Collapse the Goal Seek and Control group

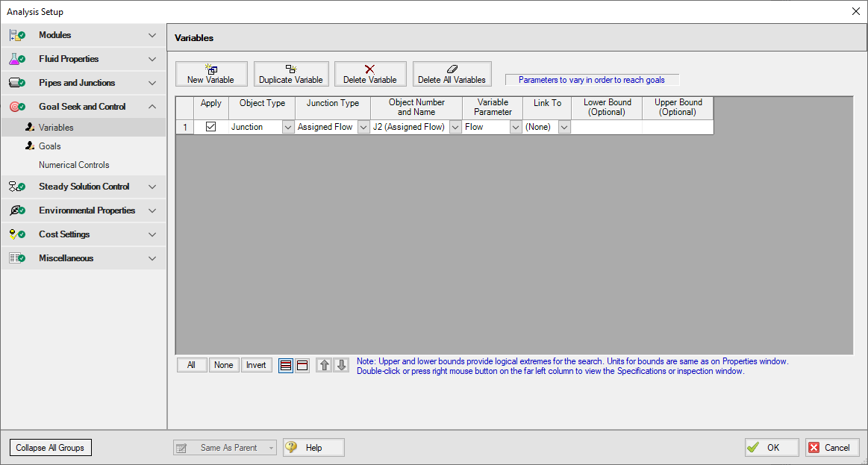pyautogui.click(x=152, y=106)
